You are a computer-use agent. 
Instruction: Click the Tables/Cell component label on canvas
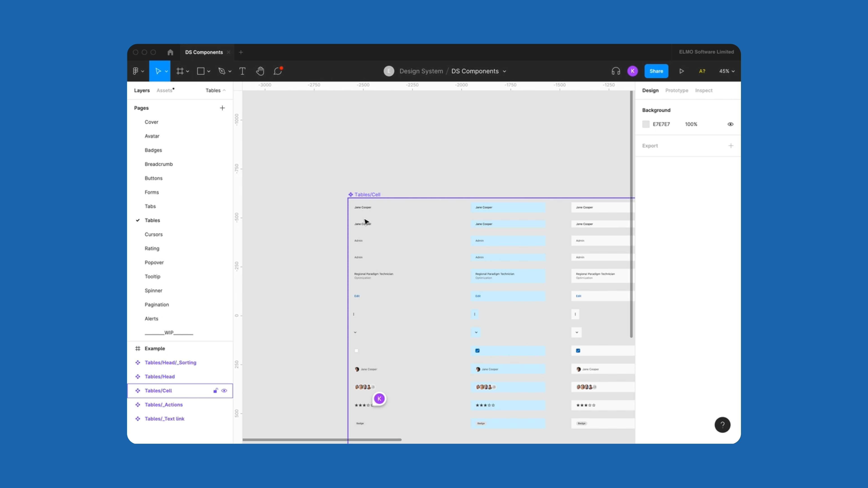tap(367, 195)
